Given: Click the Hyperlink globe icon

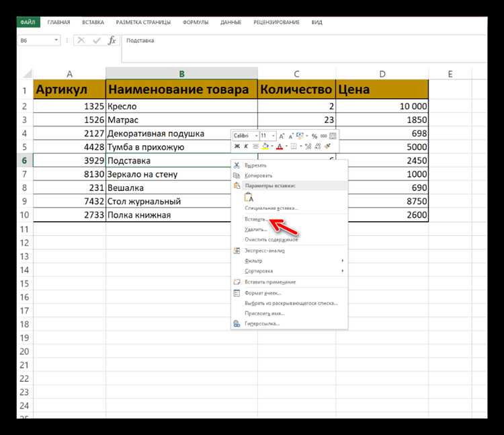Looking at the screenshot, I should 237,323.
